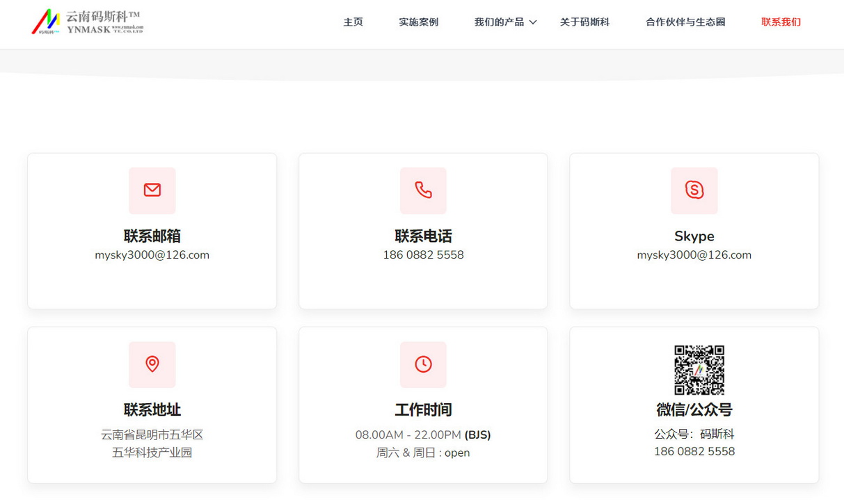Click the 08.00AM - 22.00PM hours text
The image size is (844, 504).
pos(408,435)
